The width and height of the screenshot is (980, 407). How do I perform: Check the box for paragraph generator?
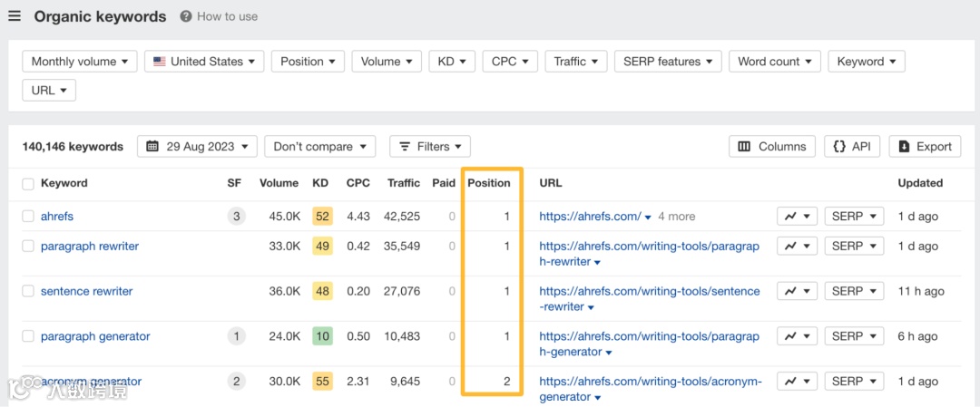click(x=27, y=335)
